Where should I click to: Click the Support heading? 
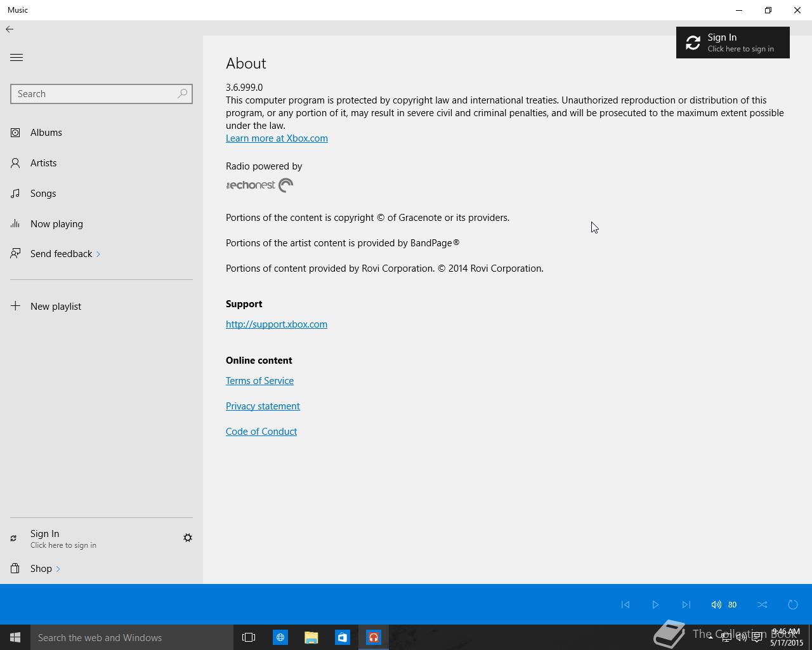pos(244,304)
